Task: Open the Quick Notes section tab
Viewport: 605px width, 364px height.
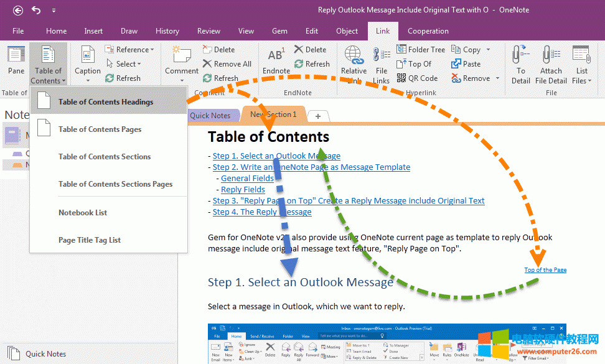Action: pyautogui.click(x=210, y=115)
